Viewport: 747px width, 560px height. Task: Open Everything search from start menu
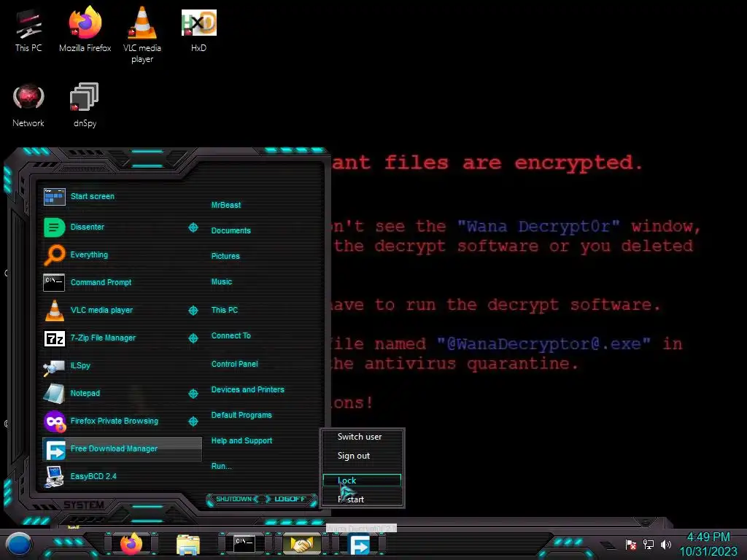click(122, 254)
